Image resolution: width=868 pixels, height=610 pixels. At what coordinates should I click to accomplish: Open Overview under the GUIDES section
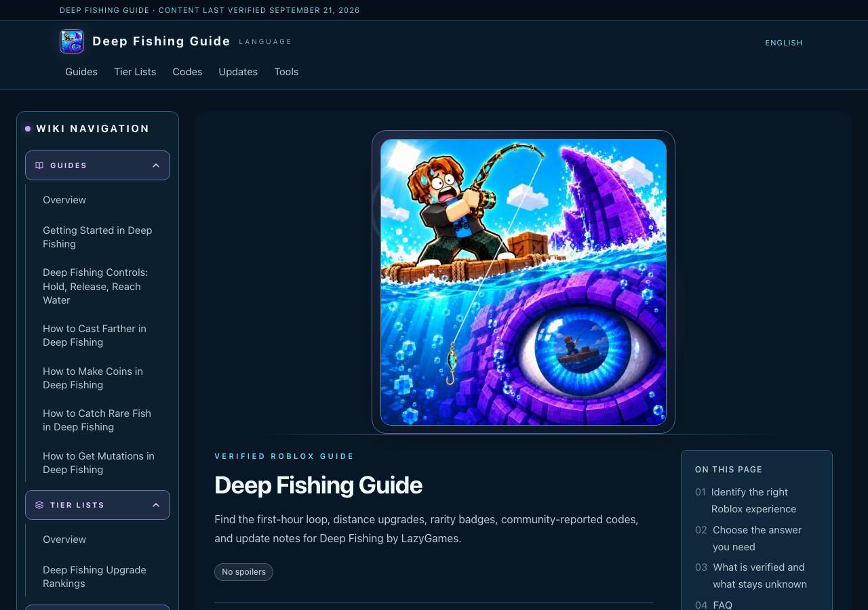click(x=64, y=200)
